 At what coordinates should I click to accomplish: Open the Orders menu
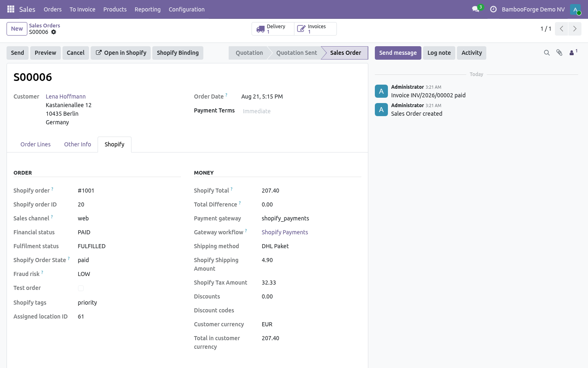(x=53, y=9)
